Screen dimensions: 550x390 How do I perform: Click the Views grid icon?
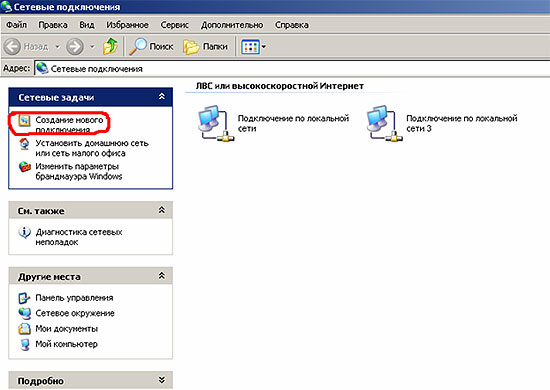click(250, 47)
